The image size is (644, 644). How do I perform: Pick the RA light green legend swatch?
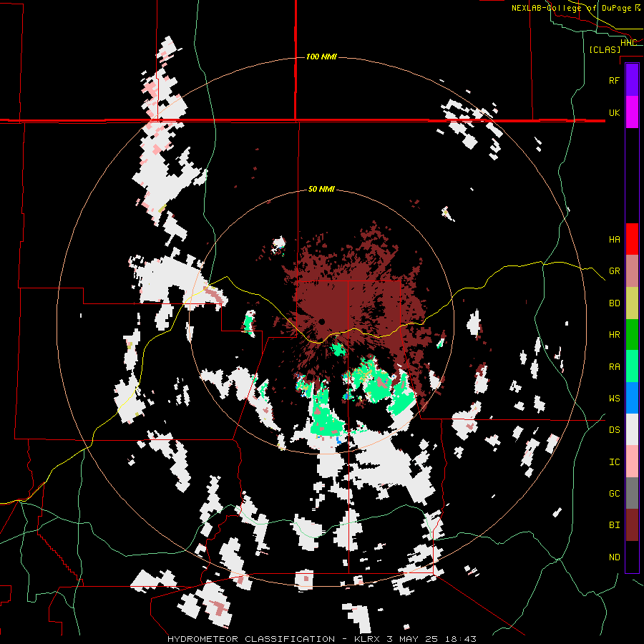tap(632, 366)
